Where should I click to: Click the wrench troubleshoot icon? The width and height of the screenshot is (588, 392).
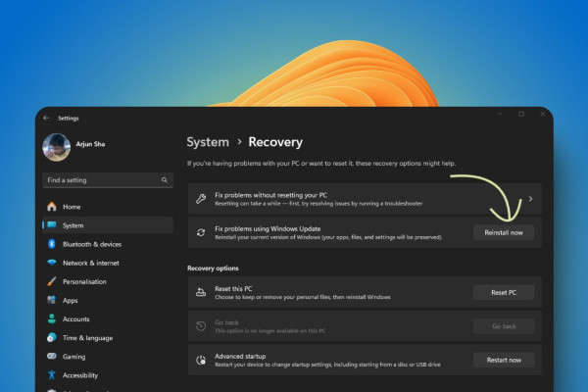pos(201,199)
